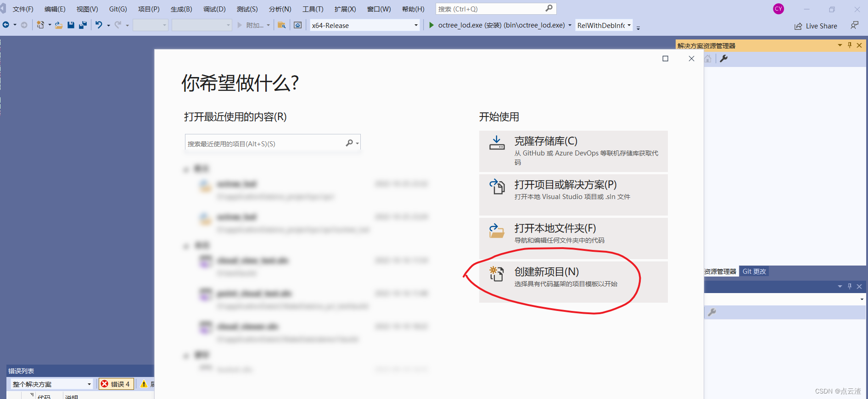The width and height of the screenshot is (868, 399).
Task: Switch to the 资源管理器 tab
Action: click(x=720, y=272)
